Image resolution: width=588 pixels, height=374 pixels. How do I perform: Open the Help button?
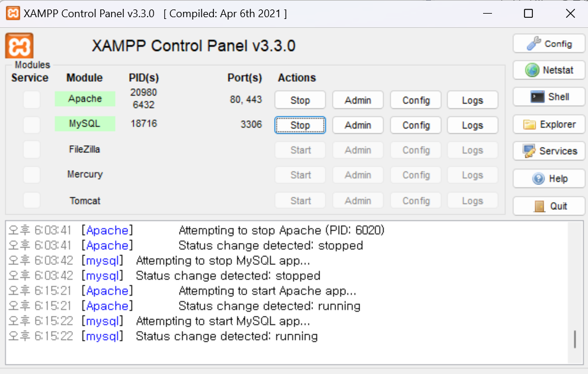point(549,178)
